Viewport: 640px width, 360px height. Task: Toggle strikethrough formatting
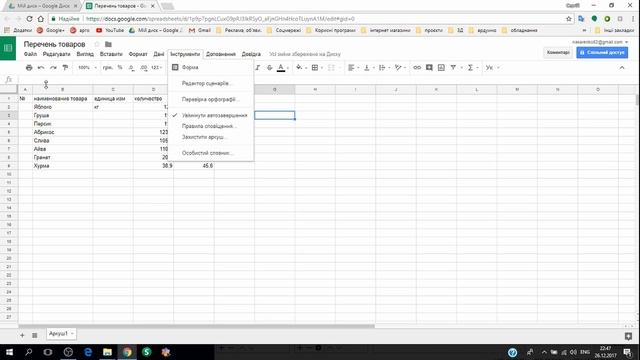click(269, 67)
